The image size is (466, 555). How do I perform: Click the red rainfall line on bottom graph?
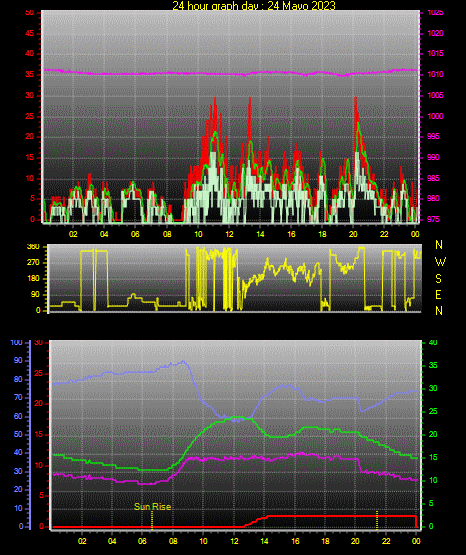click(x=340, y=516)
